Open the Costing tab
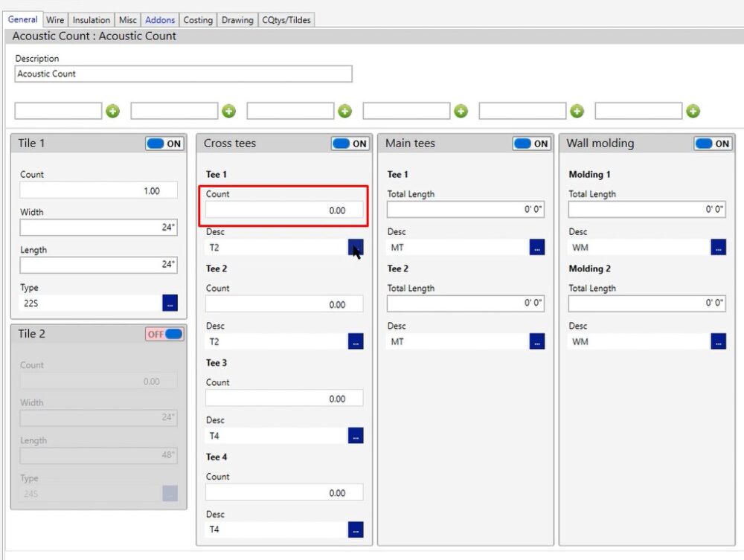The width and height of the screenshot is (744, 560). [198, 20]
